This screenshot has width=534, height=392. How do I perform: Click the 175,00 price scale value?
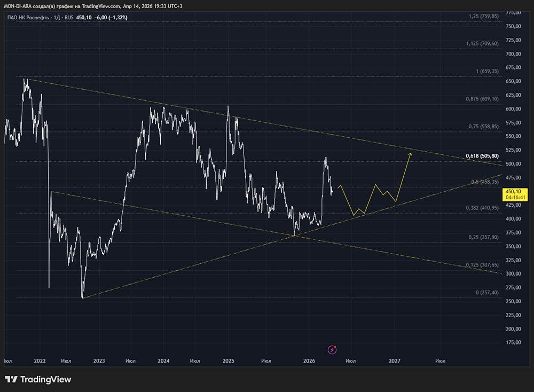coord(514,342)
